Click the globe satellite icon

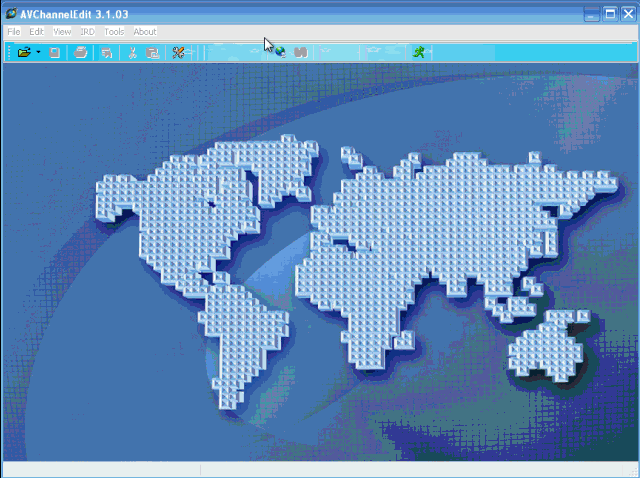coord(280,52)
